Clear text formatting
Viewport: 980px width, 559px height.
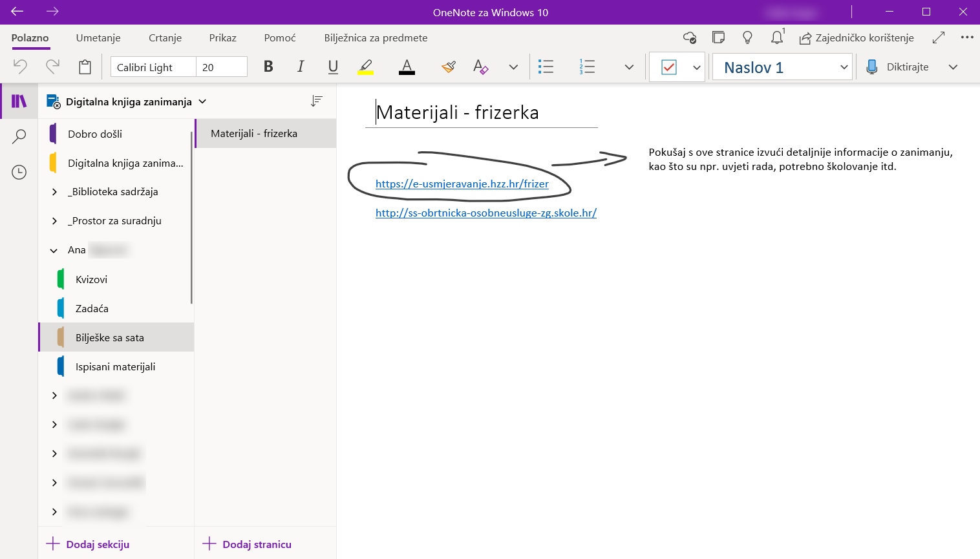pyautogui.click(x=480, y=67)
